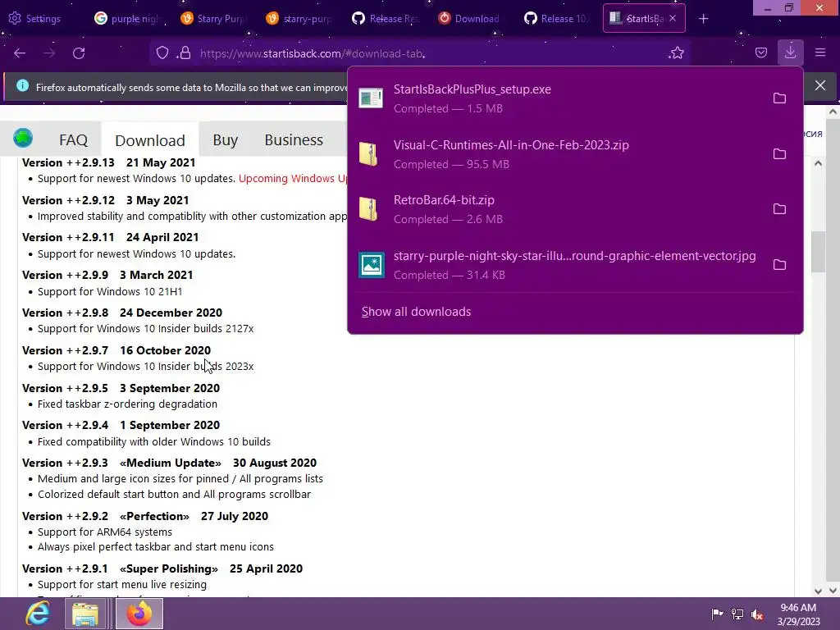Viewport: 840px width, 630px height.
Task: Click inner changelog scrollbar up arrow
Action: [x=818, y=163]
